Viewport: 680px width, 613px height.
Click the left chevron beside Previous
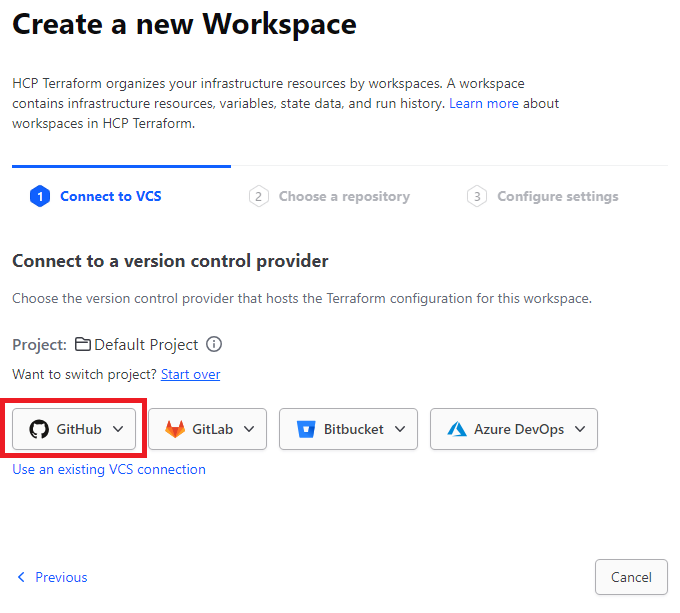(x=21, y=577)
